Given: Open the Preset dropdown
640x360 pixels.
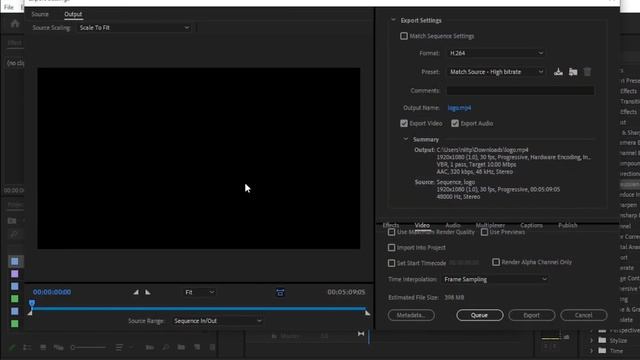Looking at the screenshot, I should (x=496, y=72).
